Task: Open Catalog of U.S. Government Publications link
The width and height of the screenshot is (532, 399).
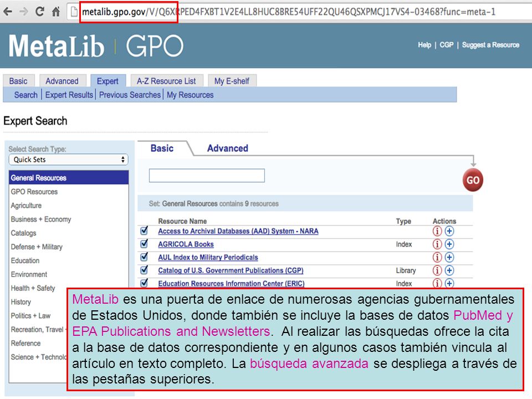Action: (x=231, y=270)
